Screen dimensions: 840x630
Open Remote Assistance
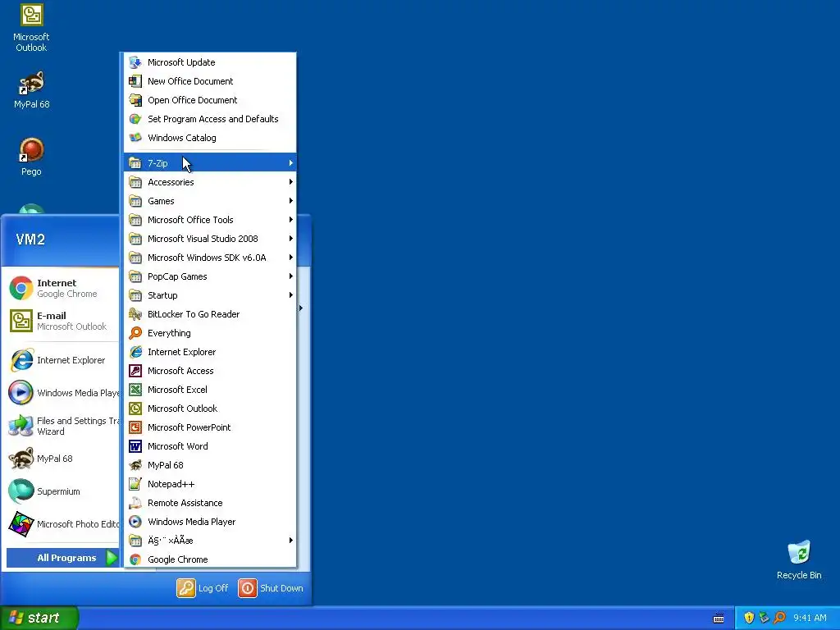[210, 503]
